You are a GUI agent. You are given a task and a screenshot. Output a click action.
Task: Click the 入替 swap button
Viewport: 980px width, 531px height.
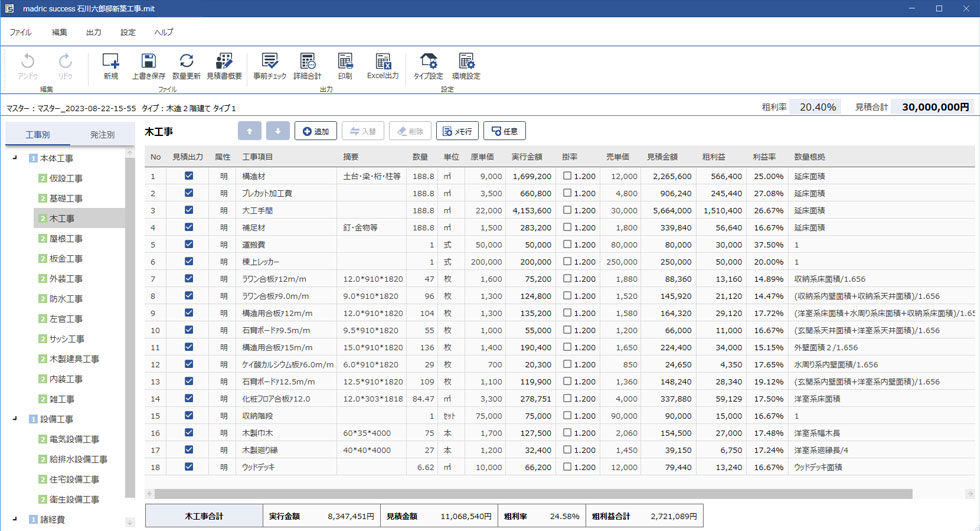tap(363, 131)
